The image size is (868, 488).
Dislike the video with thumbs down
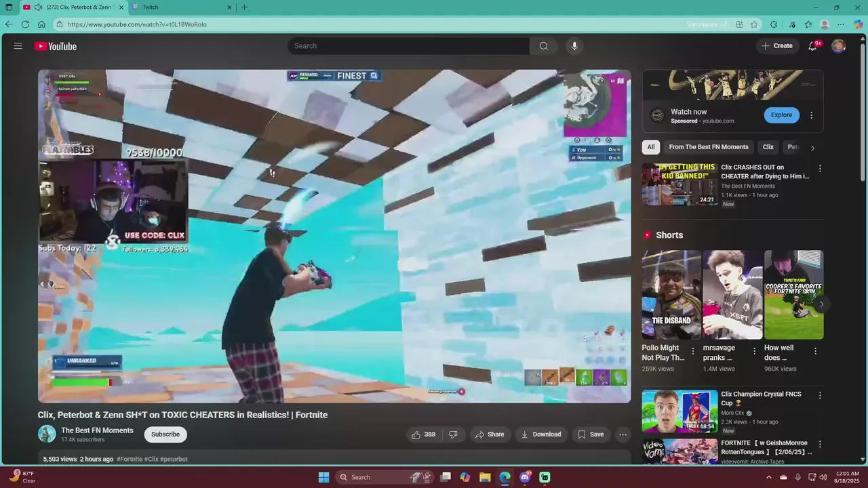pos(453,434)
